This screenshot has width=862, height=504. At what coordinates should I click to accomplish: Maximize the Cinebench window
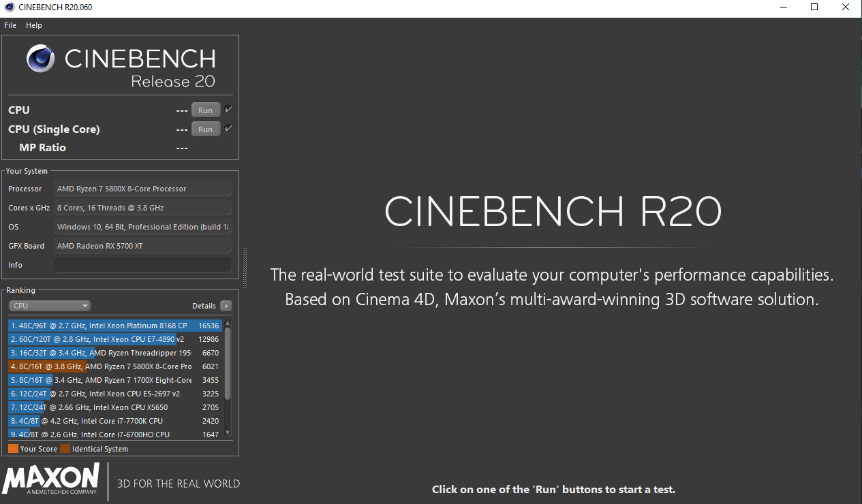pos(814,7)
